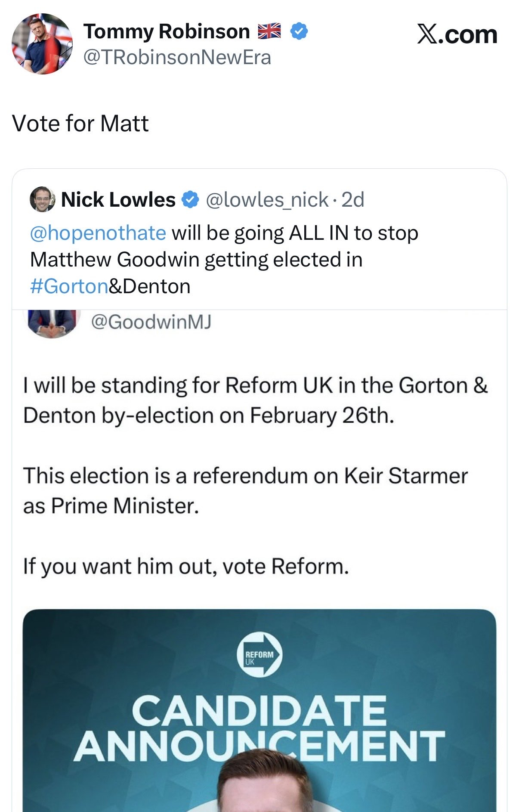This screenshot has width=519, height=812.
Task: Open Nick Lowles' small avatar
Action: (x=42, y=200)
